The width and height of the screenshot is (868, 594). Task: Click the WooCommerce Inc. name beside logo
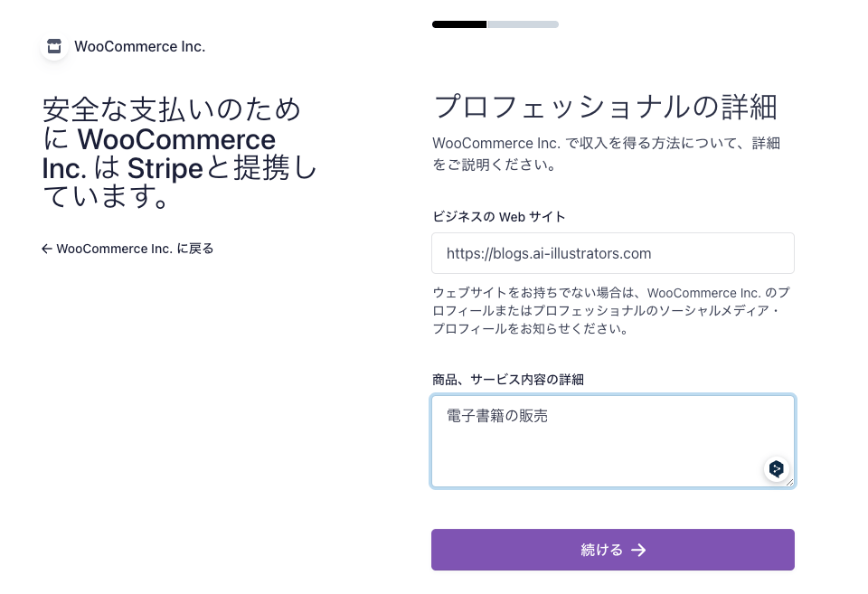point(139,46)
